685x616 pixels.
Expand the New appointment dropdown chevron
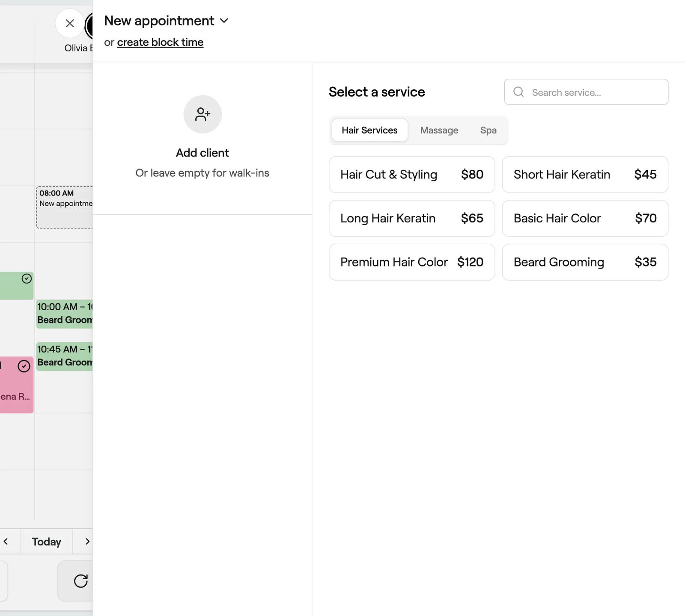coord(224,21)
